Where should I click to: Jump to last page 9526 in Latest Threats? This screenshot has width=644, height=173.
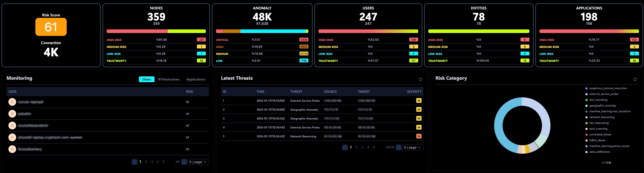tap(390, 147)
